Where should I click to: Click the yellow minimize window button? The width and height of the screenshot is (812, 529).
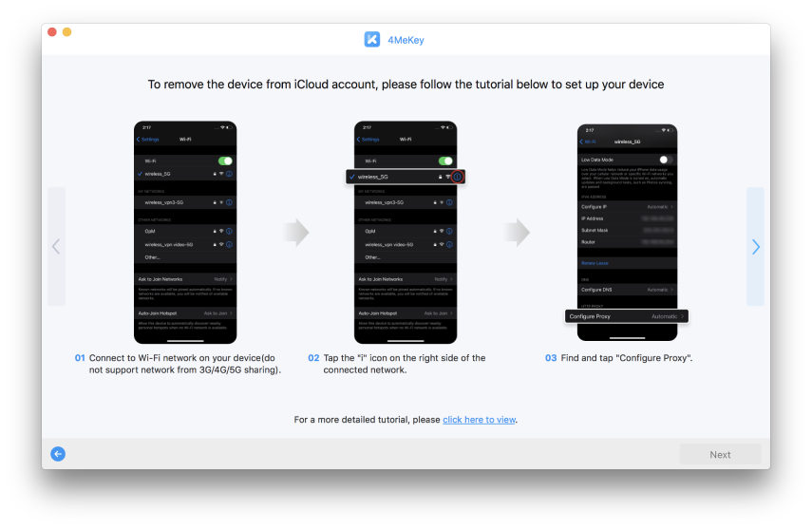point(67,32)
